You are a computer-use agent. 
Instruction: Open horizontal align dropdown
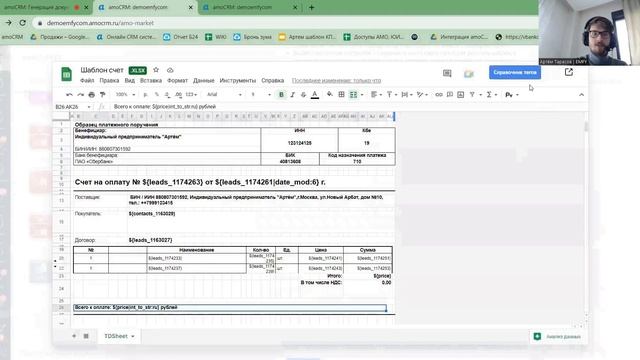pos(376,95)
